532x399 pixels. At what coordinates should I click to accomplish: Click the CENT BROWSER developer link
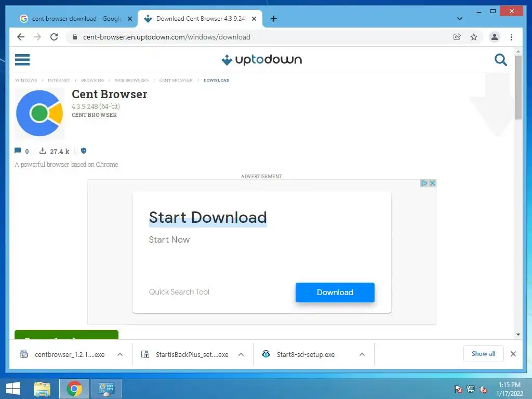(95, 115)
